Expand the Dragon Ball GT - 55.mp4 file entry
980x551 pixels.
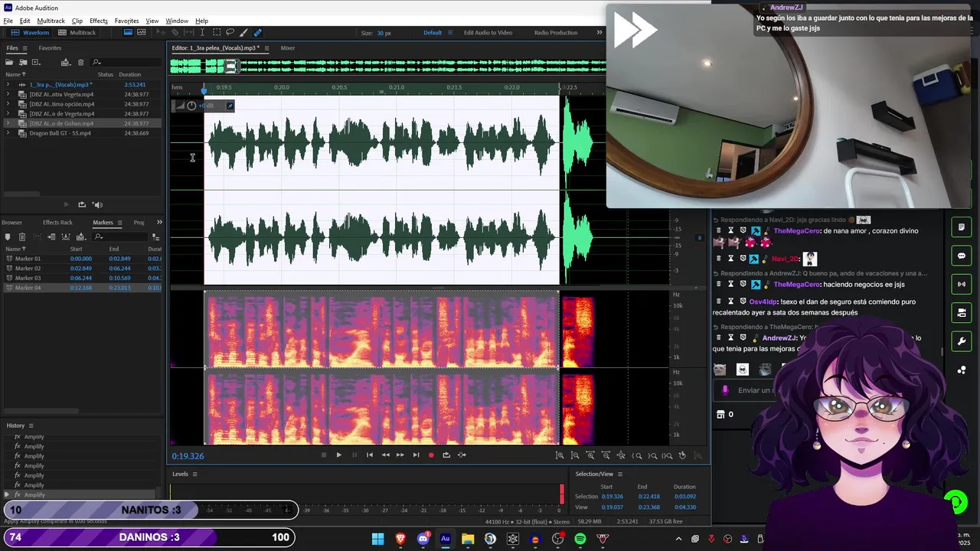coord(8,133)
